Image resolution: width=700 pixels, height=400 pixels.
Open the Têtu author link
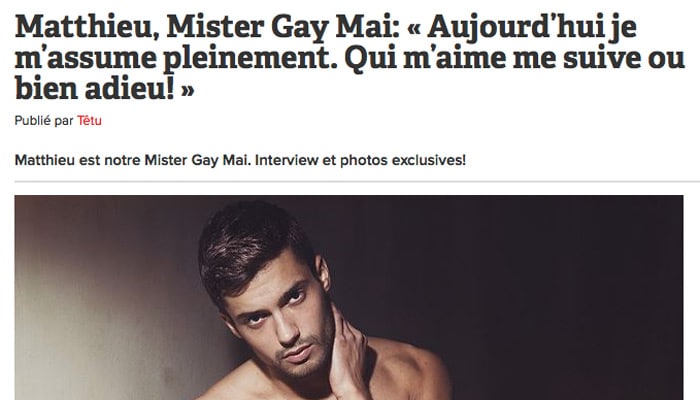click(89, 121)
